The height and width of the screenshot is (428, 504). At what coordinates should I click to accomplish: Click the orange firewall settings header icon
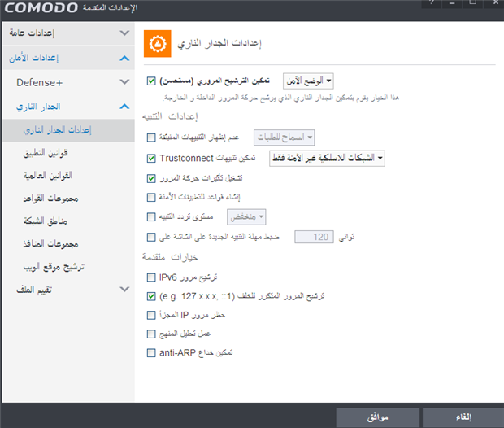click(155, 41)
